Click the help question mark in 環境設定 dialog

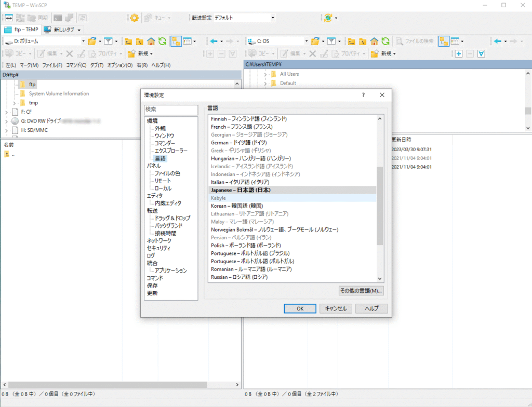[x=363, y=95]
